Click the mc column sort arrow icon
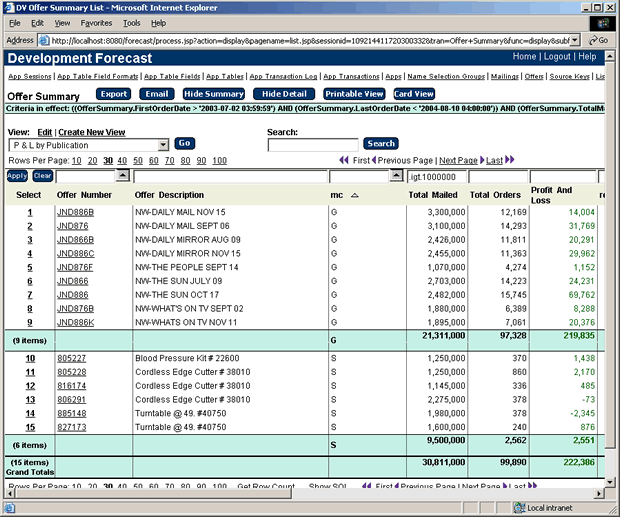Image resolution: width=620 pixels, height=517 pixels. click(x=355, y=195)
